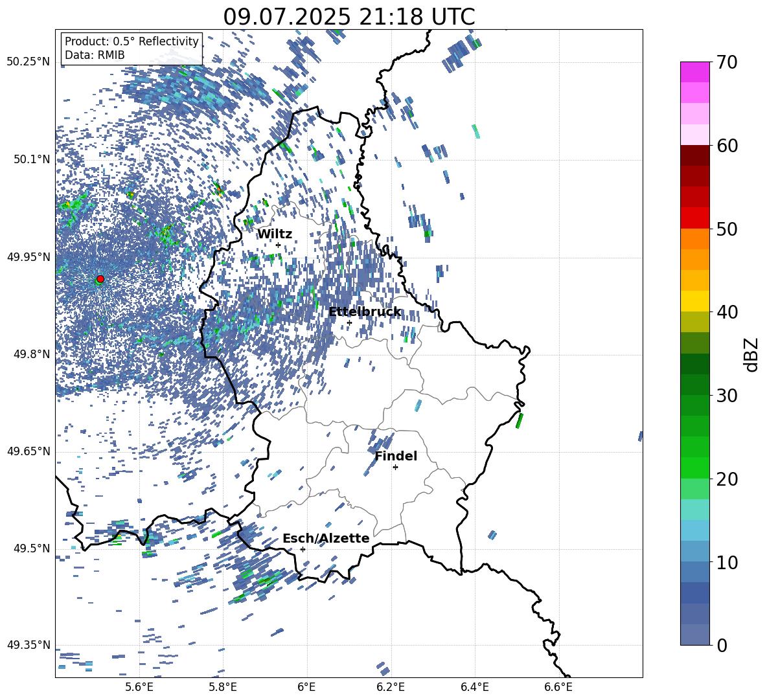
Task: Click the Esch/Alzette city label
Action: click(326, 538)
